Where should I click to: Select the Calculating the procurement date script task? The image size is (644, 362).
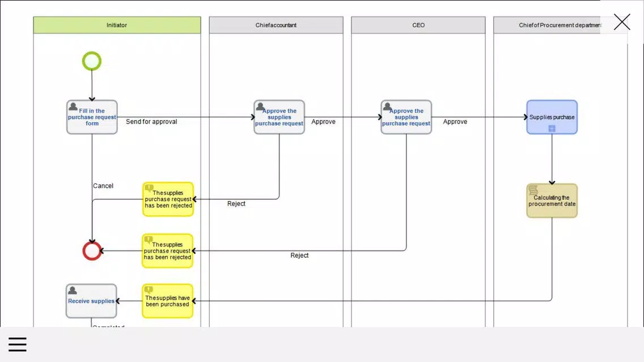click(x=552, y=201)
